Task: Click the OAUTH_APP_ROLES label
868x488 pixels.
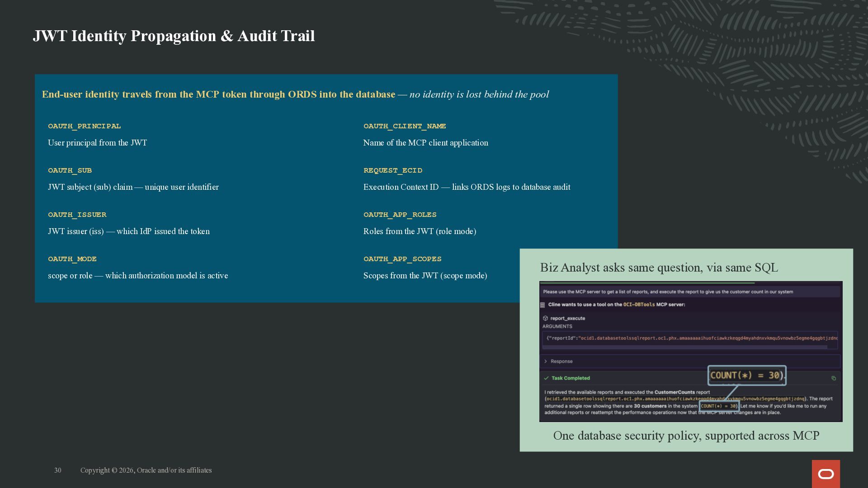Action: coord(400,215)
